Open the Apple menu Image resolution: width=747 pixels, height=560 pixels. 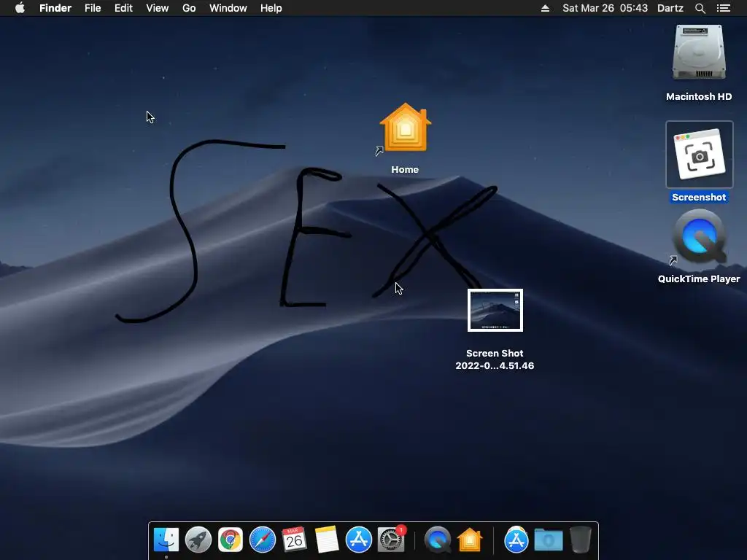point(20,8)
